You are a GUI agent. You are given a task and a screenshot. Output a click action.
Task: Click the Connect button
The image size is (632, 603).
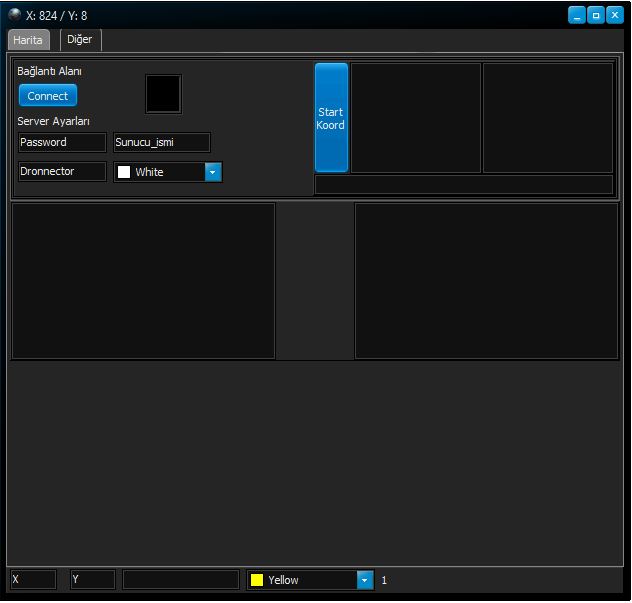[48, 96]
